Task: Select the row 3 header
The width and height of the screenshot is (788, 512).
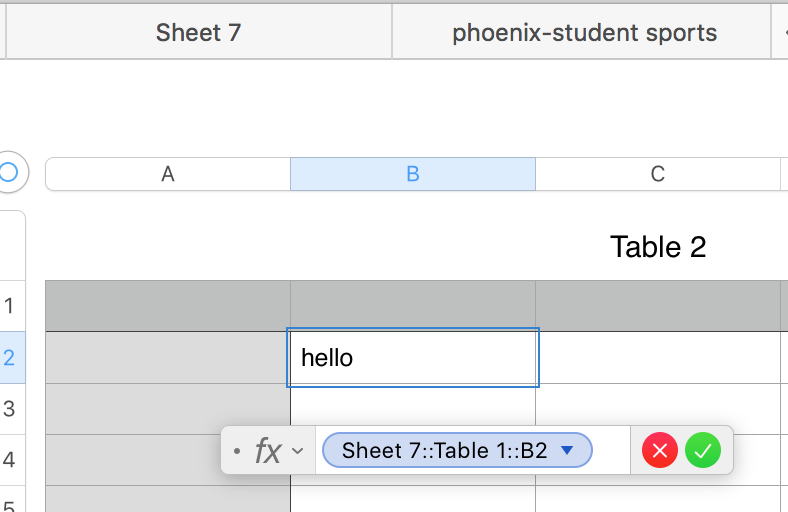Action: pos(10,409)
